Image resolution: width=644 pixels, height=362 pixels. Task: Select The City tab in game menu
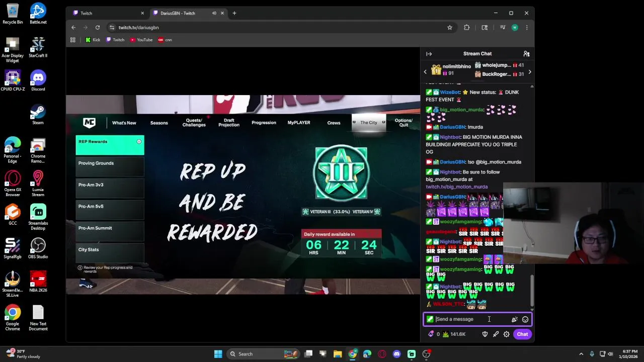point(369,123)
